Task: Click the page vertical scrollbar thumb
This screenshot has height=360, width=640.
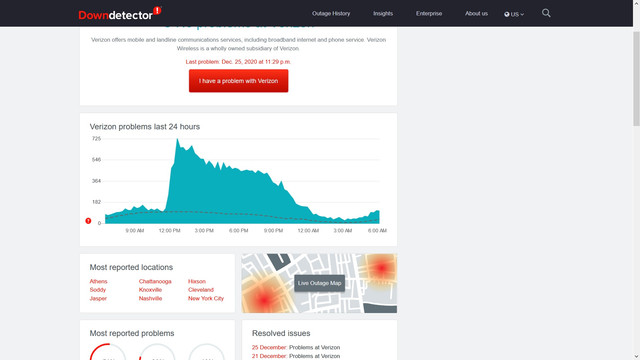Action: pyautogui.click(x=636, y=78)
